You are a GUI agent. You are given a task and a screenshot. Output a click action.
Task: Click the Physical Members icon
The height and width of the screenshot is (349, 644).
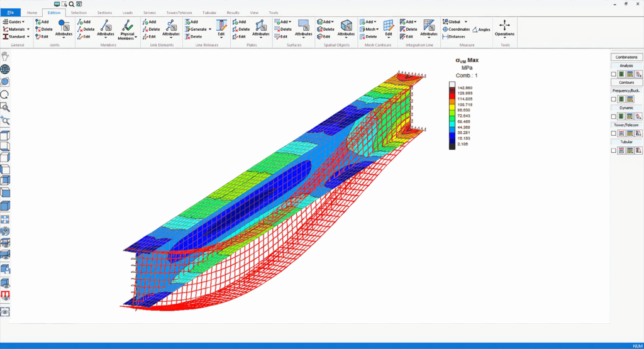[128, 28]
